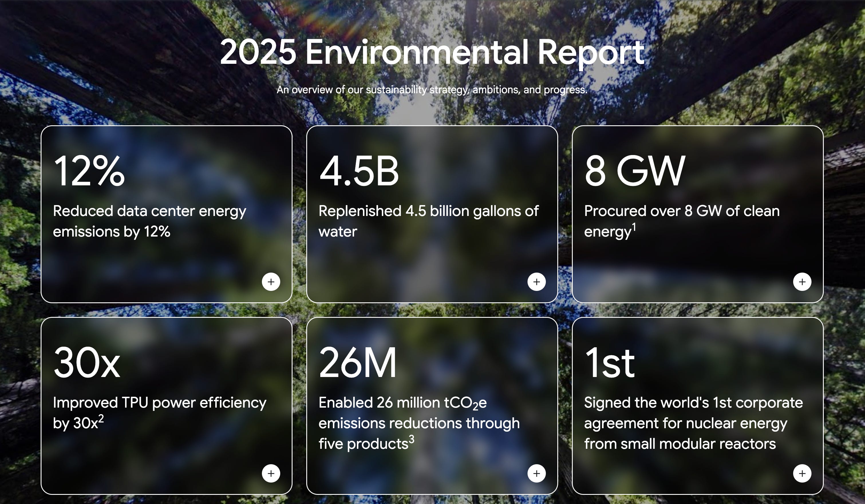
Task: Select the large "1st" heading
Action: (609, 362)
